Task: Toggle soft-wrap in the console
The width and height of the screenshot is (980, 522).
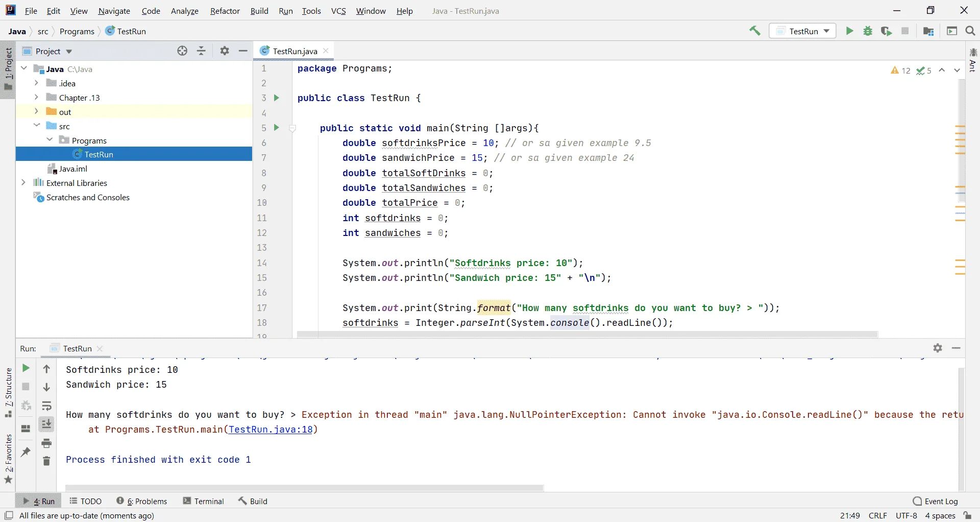Action: (46, 406)
